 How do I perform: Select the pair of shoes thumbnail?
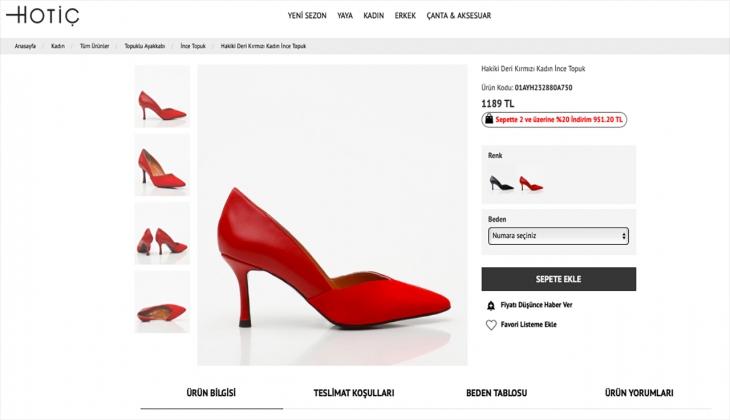pyautogui.click(x=162, y=233)
